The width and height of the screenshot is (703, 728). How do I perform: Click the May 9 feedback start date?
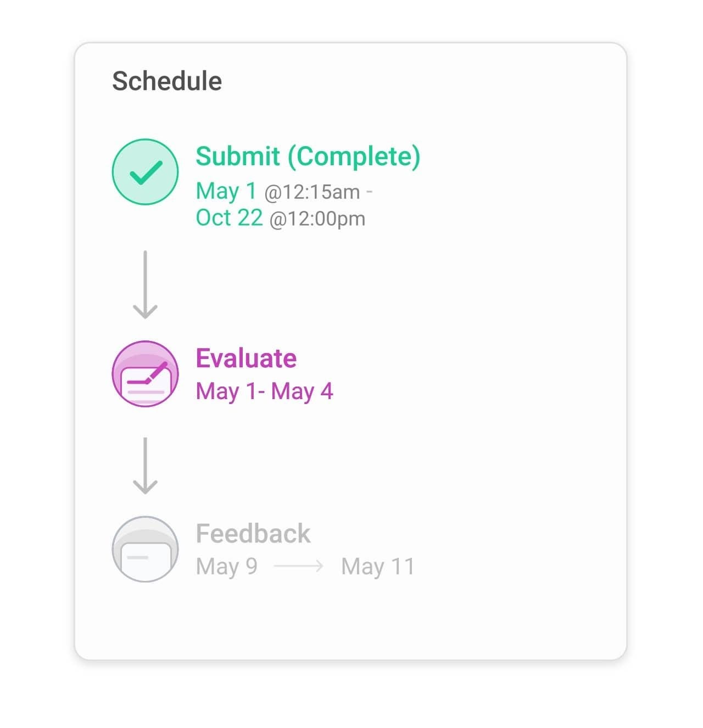pos(226,566)
